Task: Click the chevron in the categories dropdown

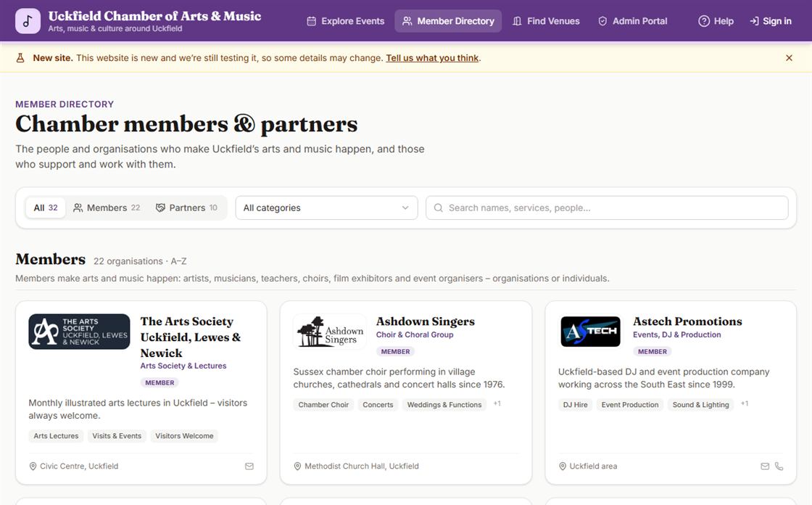Action: tap(405, 208)
